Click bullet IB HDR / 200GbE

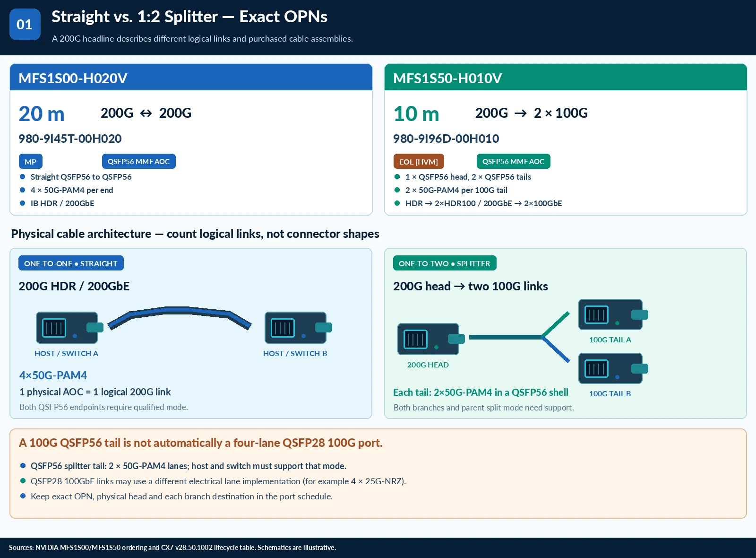point(57,203)
